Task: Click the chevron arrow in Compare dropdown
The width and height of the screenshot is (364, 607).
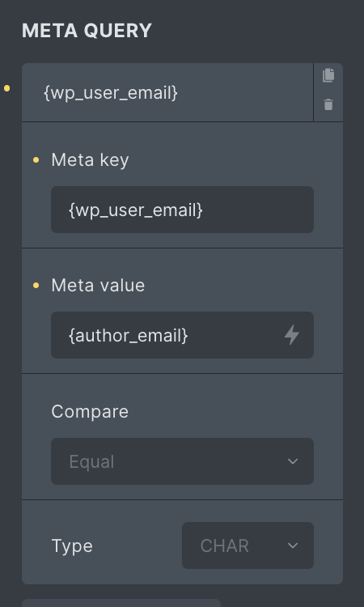Action: [293, 461]
